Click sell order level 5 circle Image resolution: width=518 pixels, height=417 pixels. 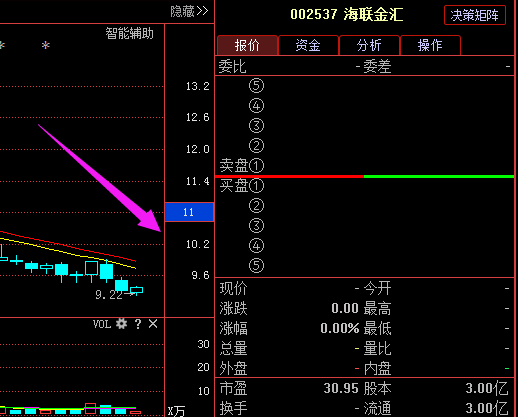coord(256,86)
